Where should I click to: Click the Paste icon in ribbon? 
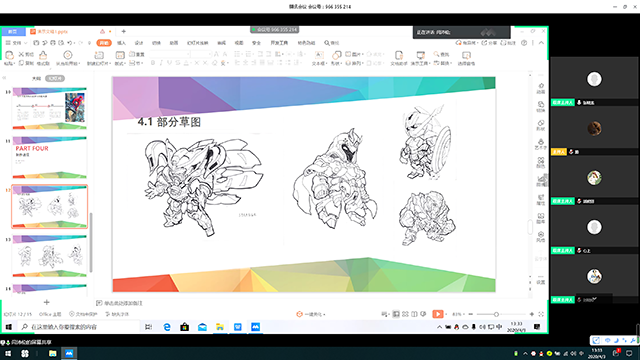click(9, 55)
